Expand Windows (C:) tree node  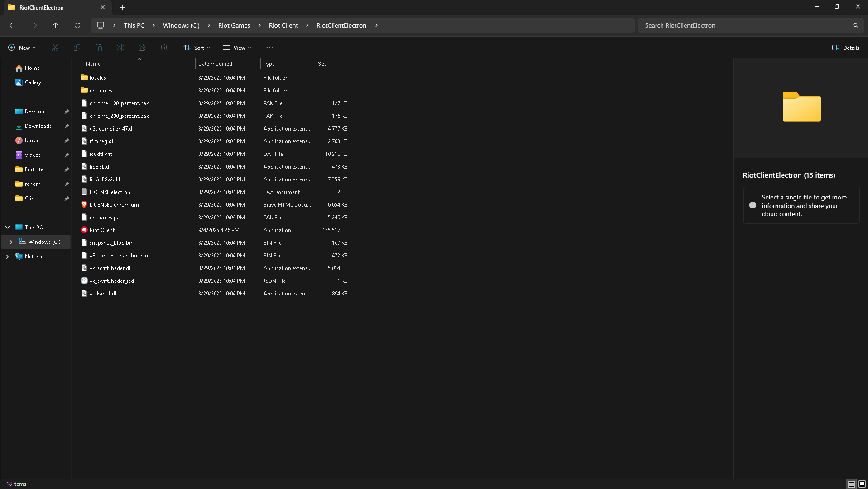pyautogui.click(x=11, y=242)
